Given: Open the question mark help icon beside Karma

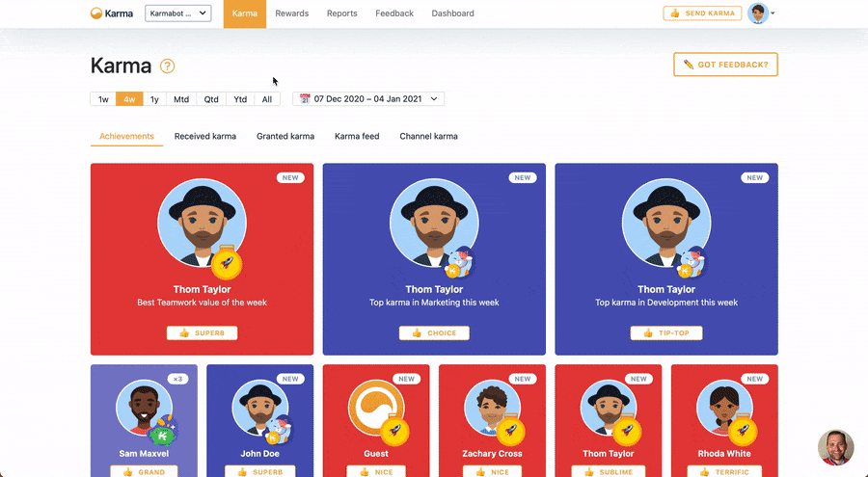Looking at the screenshot, I should pos(167,66).
